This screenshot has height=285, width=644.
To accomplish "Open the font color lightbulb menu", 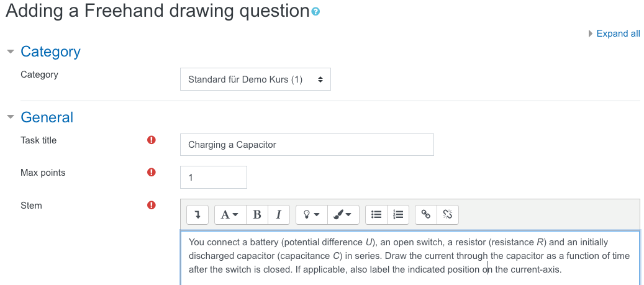I will [x=311, y=215].
